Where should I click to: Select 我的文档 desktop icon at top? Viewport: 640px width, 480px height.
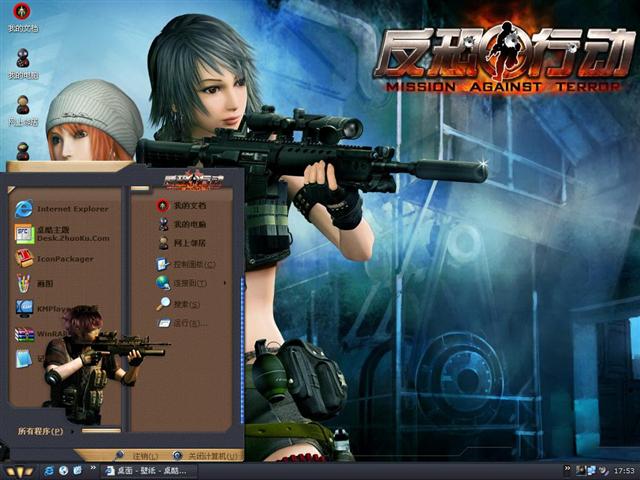[x=22, y=17]
